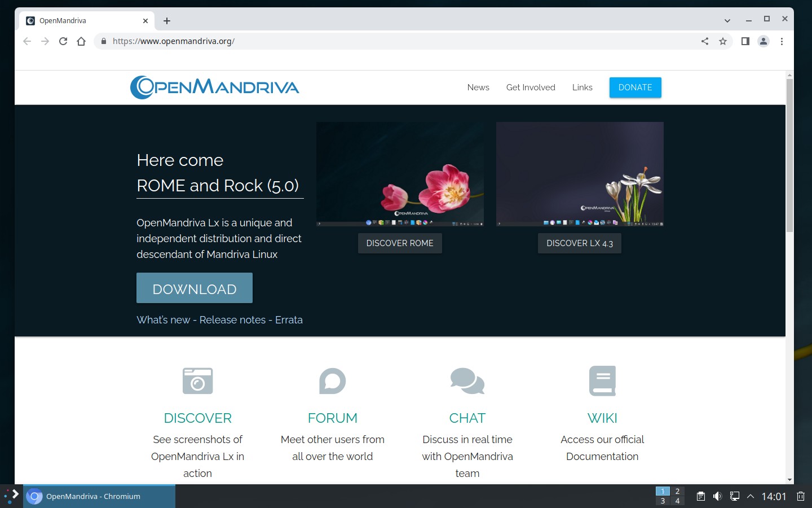The height and width of the screenshot is (508, 812).
Task: Reload the page with the refresh icon
Action: point(63,41)
